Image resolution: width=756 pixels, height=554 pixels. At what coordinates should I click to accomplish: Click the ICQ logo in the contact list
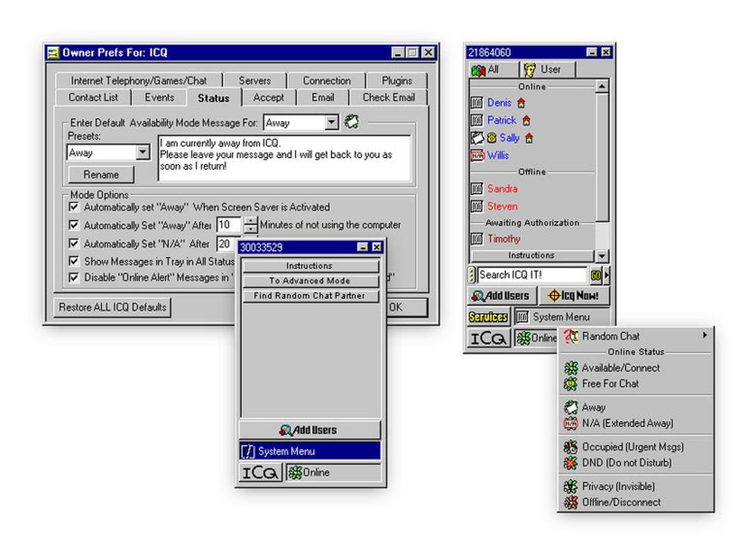coord(488,339)
